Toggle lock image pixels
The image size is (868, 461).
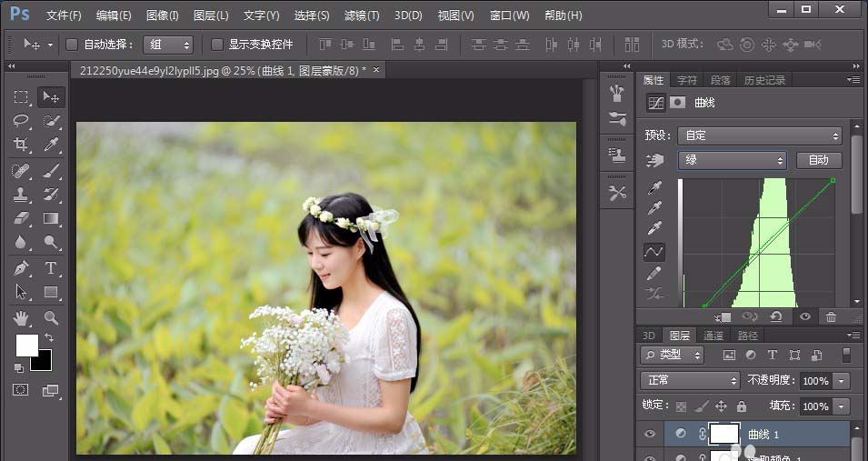click(702, 406)
